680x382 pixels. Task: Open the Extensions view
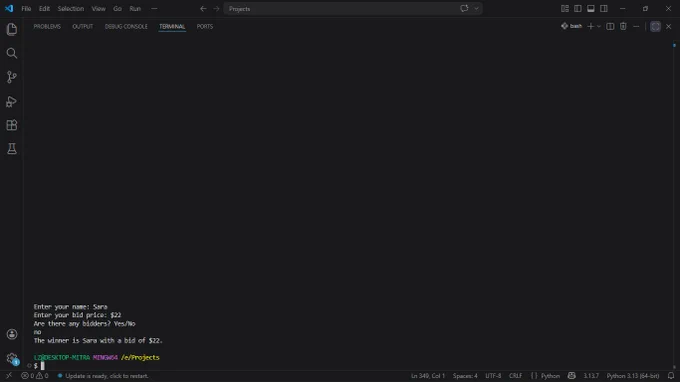point(12,125)
